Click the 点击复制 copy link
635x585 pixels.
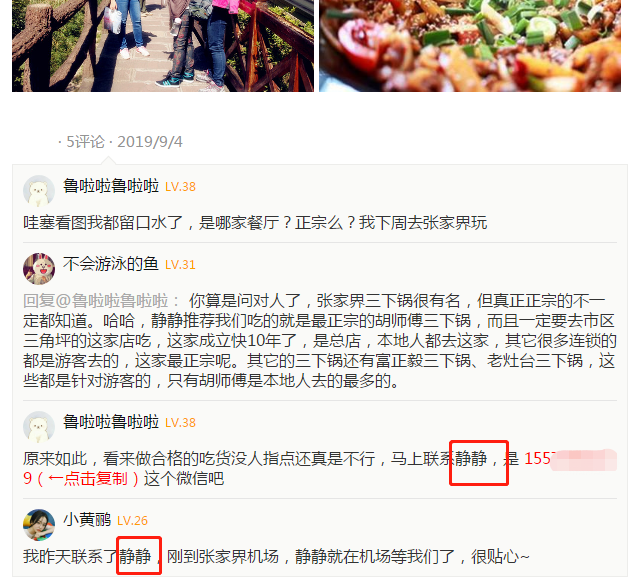96,479
